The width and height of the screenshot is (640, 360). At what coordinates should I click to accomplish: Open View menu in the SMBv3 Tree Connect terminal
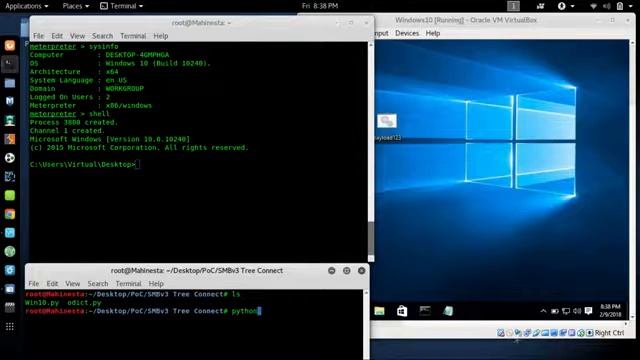click(73, 283)
